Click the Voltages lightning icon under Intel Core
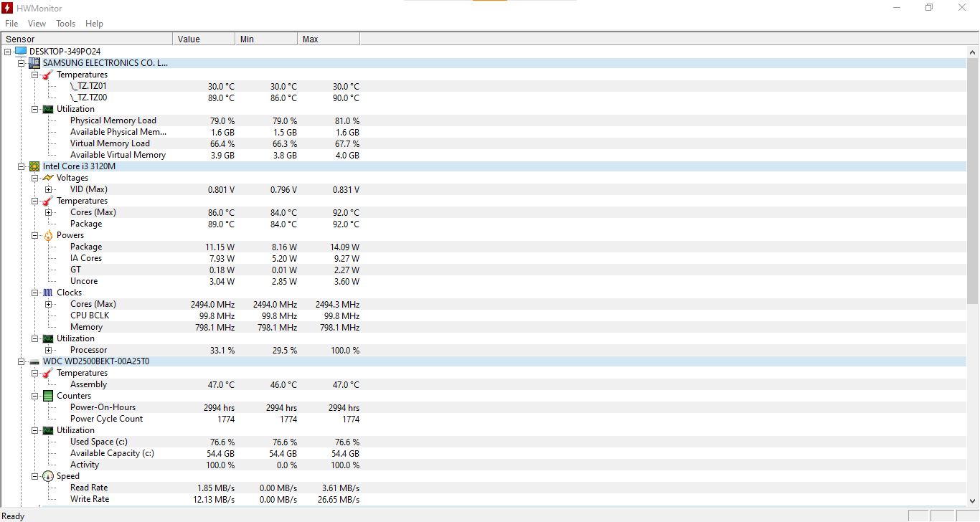This screenshot has width=980, height=522. click(47, 178)
